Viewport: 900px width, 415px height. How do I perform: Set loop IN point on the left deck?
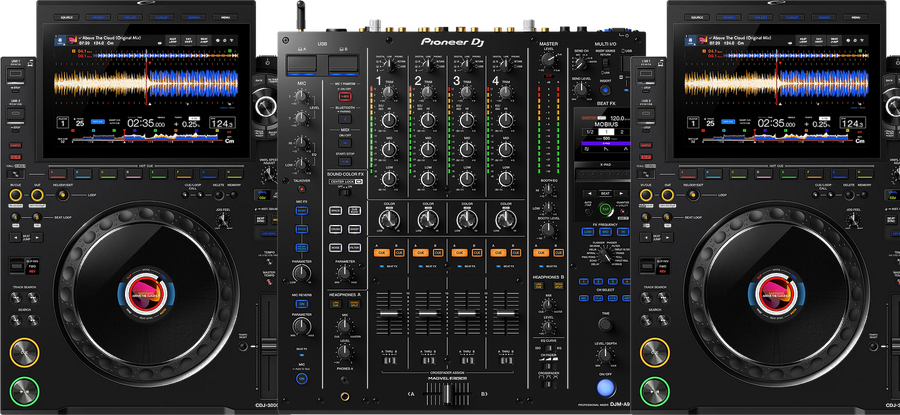pos(16,196)
